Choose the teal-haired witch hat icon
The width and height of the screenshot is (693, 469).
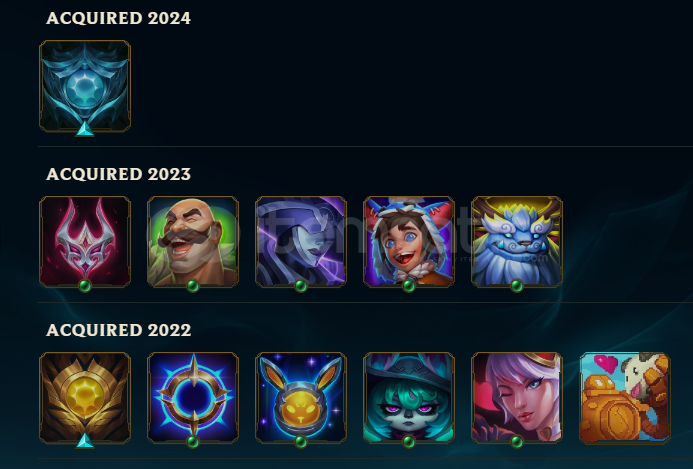point(409,398)
